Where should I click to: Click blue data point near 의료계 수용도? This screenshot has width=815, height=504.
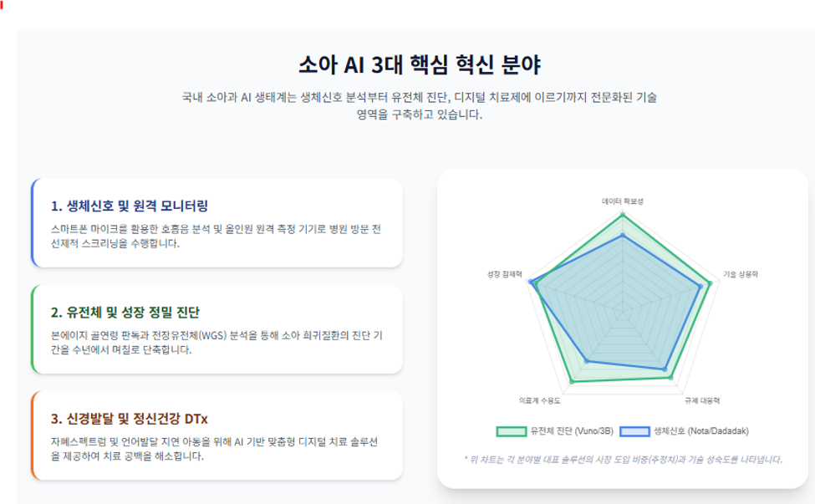[x=587, y=360]
